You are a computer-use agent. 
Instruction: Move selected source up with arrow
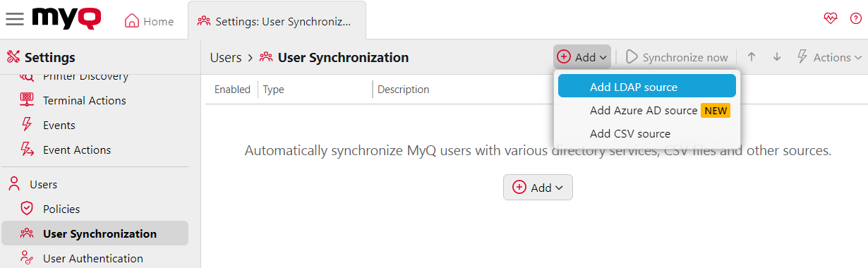click(752, 57)
